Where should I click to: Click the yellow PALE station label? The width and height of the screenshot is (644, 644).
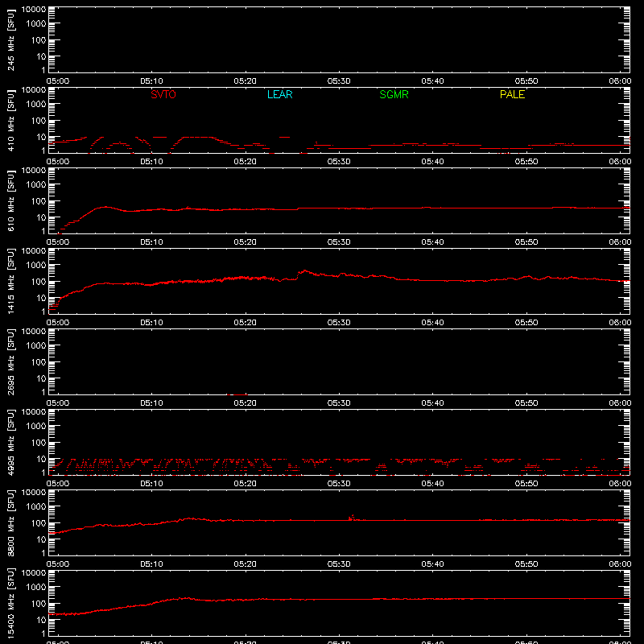512,94
